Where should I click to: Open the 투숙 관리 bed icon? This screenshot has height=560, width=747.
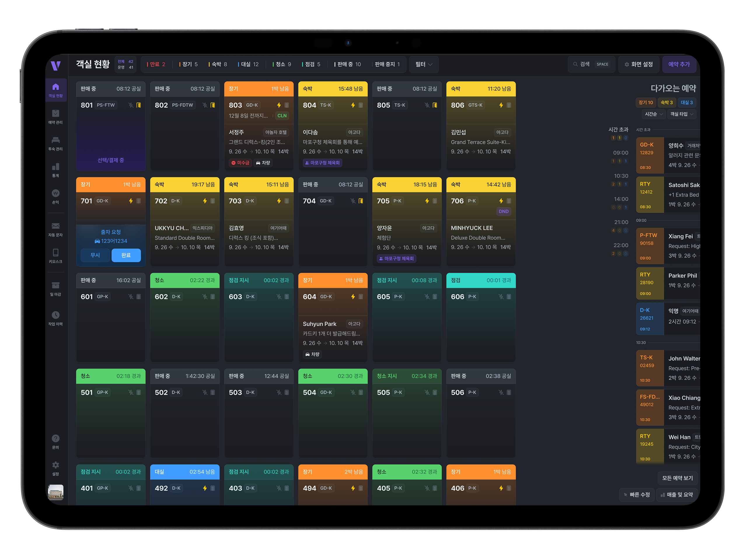point(55,140)
